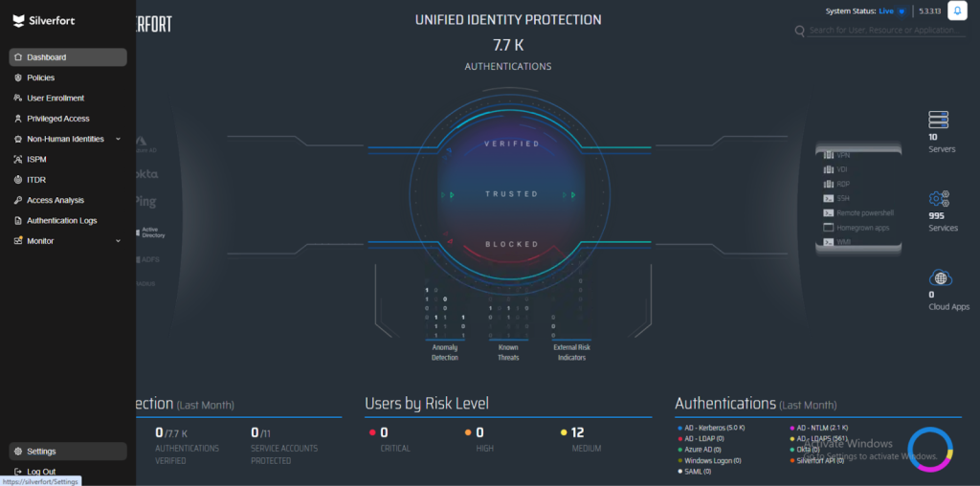980x486 pixels.
Task: Click the Cloud Apps globe icon
Action: (940, 278)
